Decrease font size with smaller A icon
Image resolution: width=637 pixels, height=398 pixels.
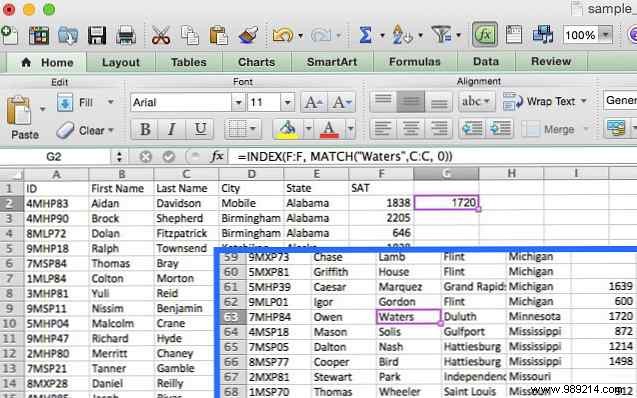(342, 103)
